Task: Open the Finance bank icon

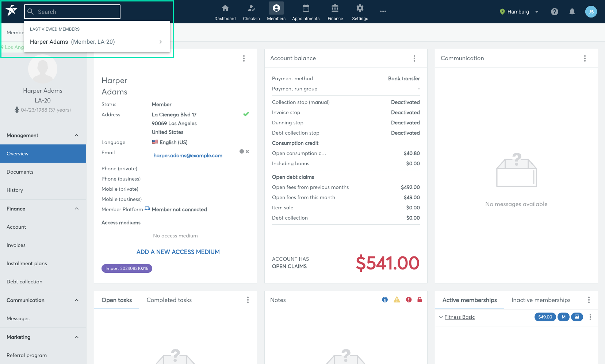Action: coord(335,8)
